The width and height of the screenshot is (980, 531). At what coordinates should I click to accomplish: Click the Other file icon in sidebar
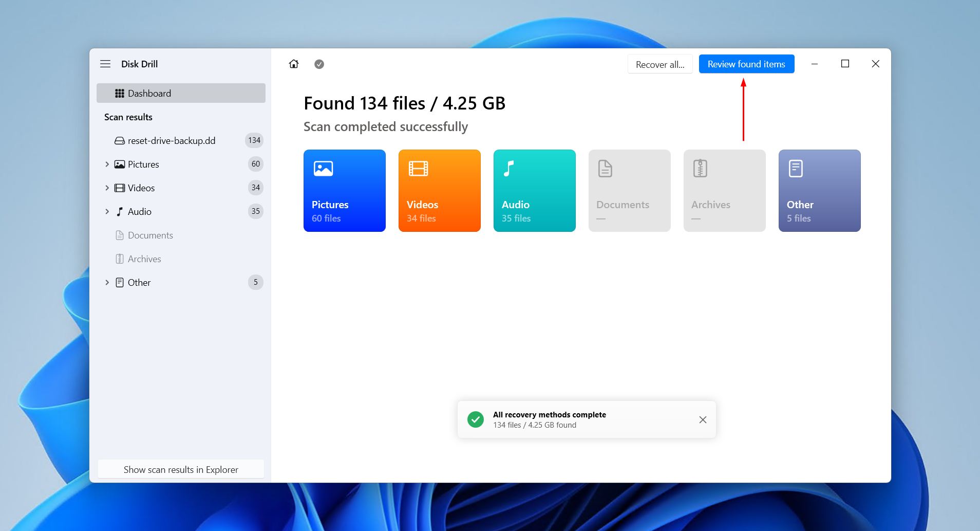coord(120,282)
